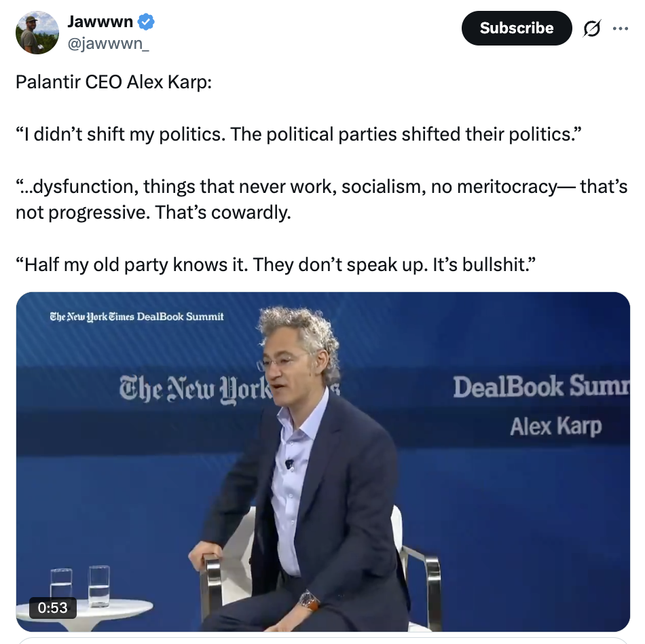This screenshot has width=645, height=644.
Task: Open Jawwwn's profile avatar photo
Action: [37, 33]
